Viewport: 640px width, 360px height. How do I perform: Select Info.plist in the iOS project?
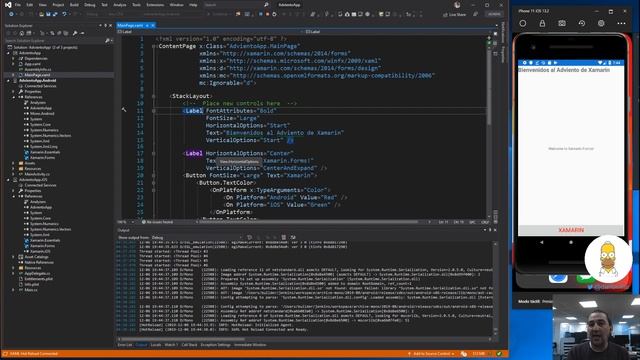pos(31,284)
